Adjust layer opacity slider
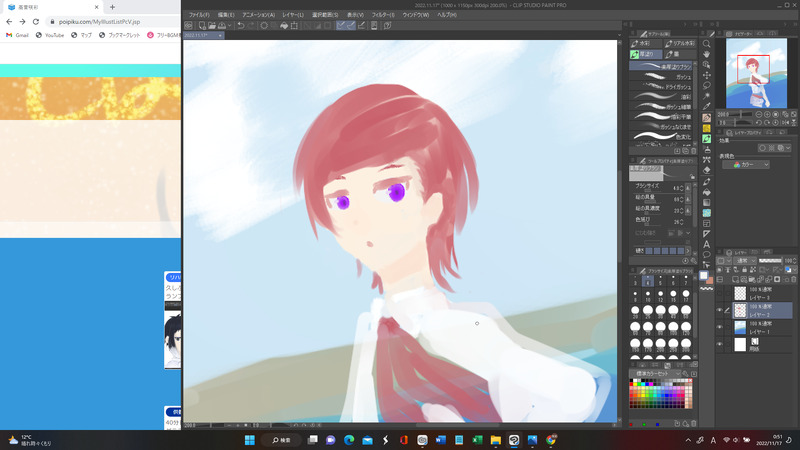The width and height of the screenshot is (800, 450). click(x=770, y=261)
